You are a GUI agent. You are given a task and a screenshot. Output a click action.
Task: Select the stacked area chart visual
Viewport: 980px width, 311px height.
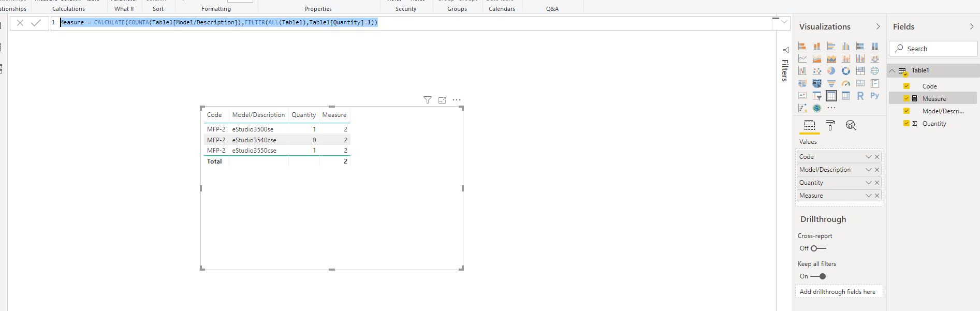click(x=831, y=58)
